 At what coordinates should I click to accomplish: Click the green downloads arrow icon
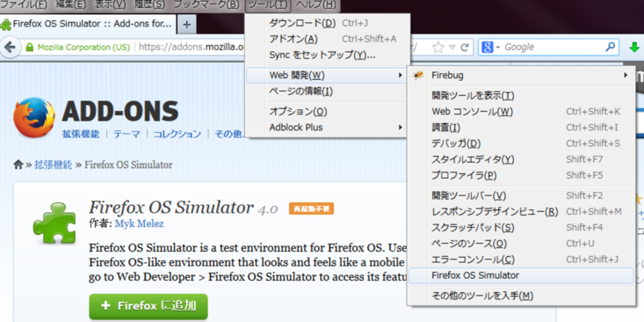[x=634, y=48]
